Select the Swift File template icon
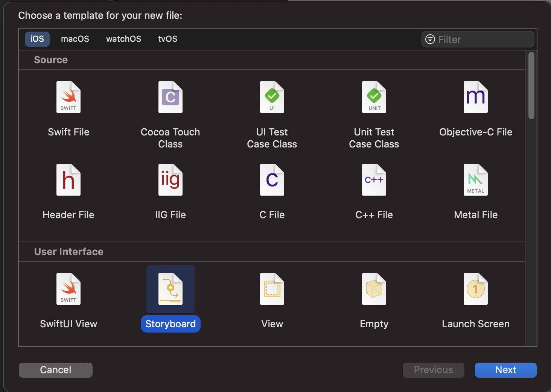 [x=68, y=97]
